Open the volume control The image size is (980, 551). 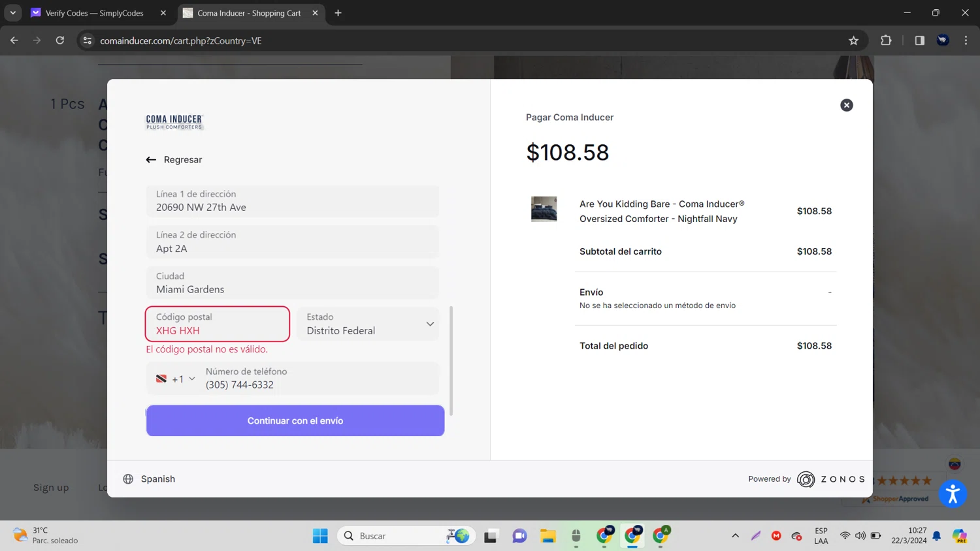point(860,536)
